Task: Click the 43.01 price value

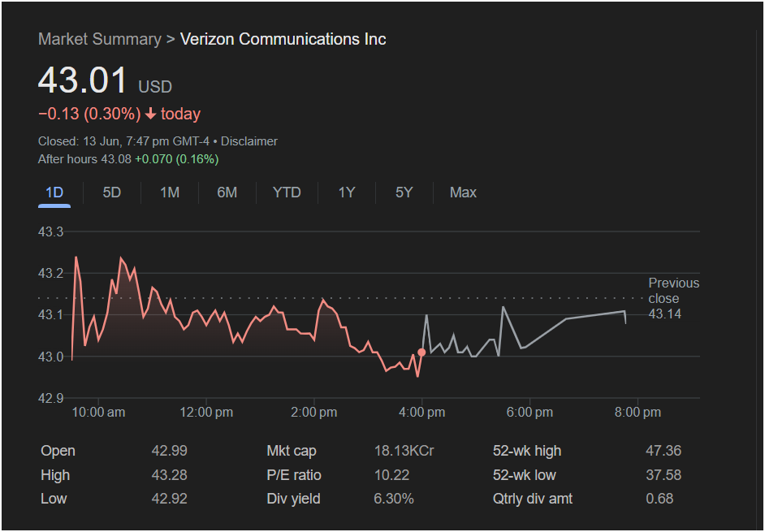Action: coord(83,80)
